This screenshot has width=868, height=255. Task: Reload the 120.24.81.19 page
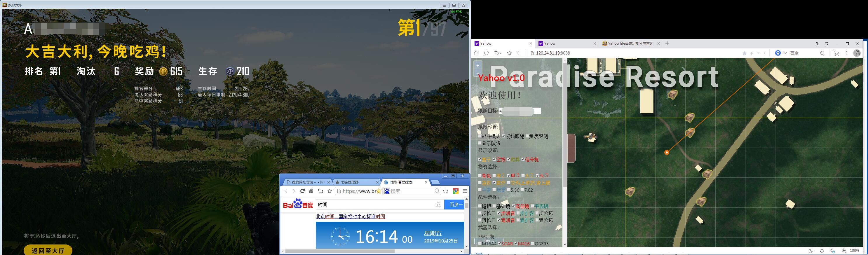pyautogui.click(x=486, y=53)
